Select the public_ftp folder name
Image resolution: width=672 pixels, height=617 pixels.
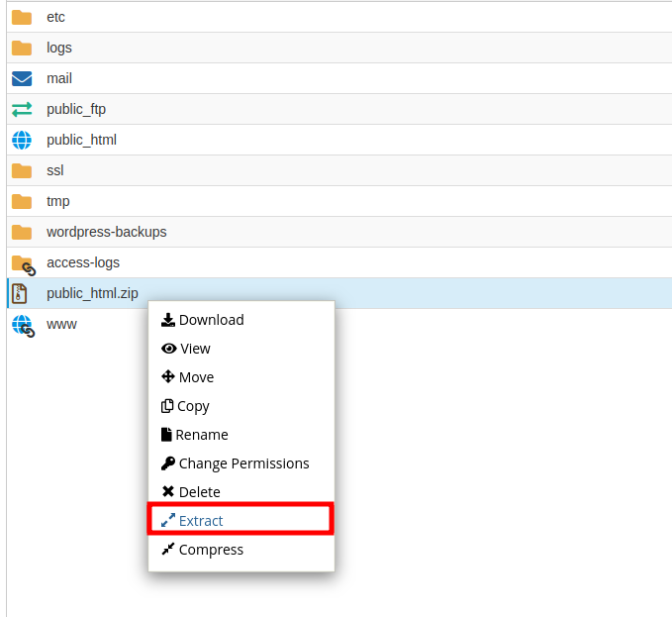pos(76,110)
